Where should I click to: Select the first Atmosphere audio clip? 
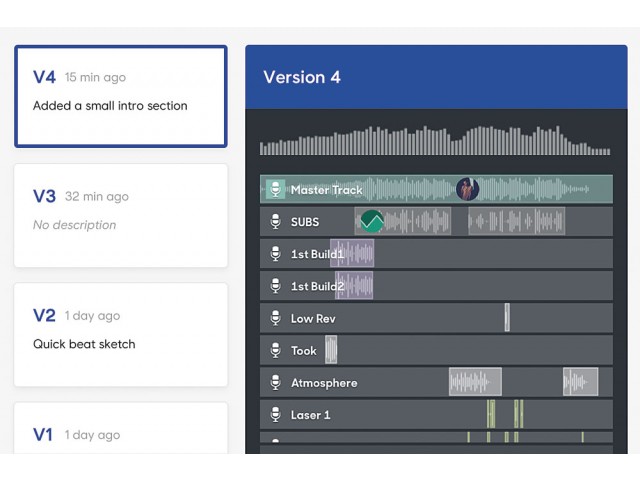(475, 382)
